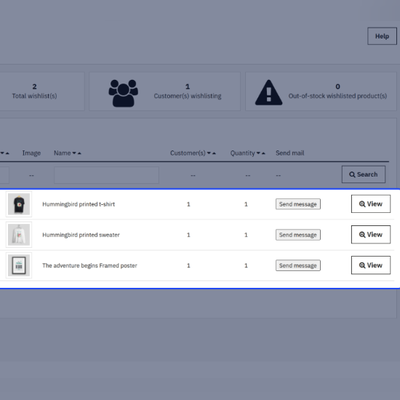The image size is (400, 400).
Task: View Hummingbird printed t-shirt wishlist details
Action: pyautogui.click(x=371, y=204)
